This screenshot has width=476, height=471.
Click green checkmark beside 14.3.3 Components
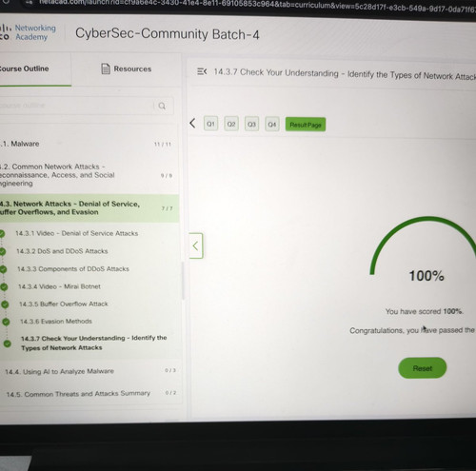point(3,269)
